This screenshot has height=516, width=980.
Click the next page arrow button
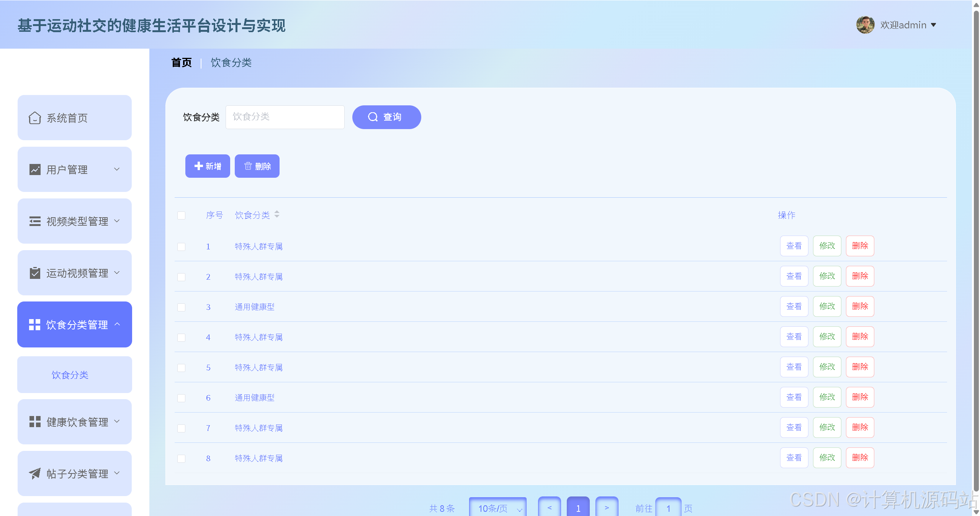point(607,507)
